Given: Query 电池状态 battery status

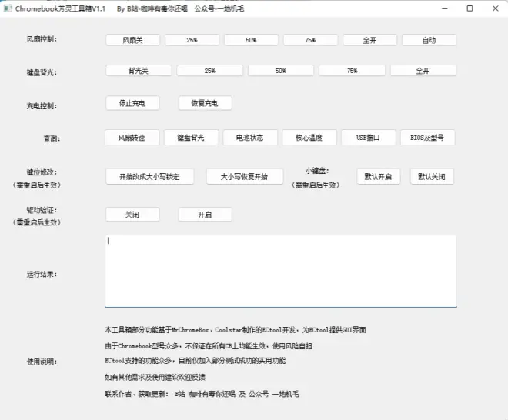Looking at the screenshot, I should point(251,138).
